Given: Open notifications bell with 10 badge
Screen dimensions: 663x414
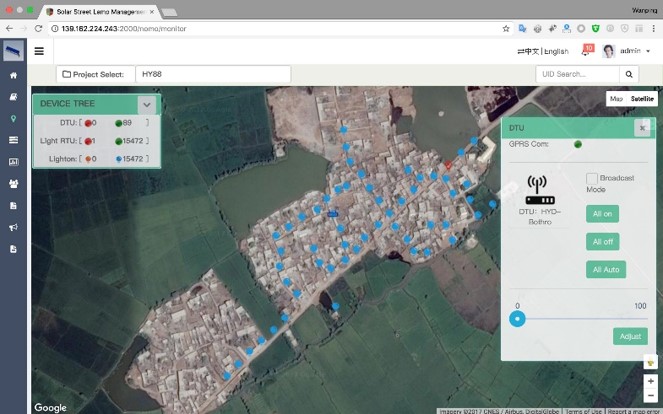Looking at the screenshot, I should 586,51.
